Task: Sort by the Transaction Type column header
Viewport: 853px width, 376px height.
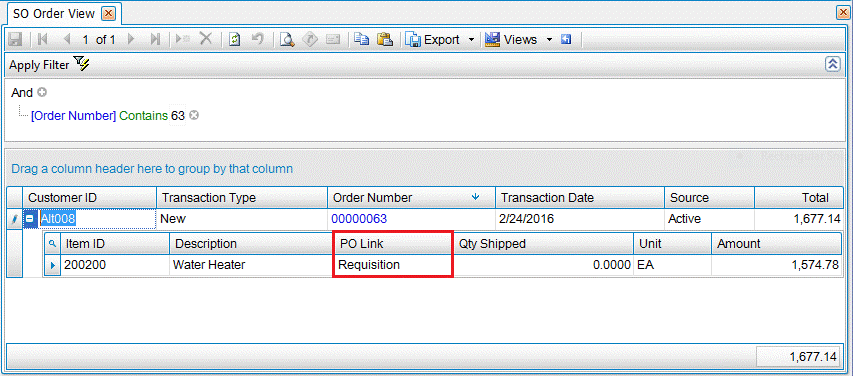Action: pos(242,198)
